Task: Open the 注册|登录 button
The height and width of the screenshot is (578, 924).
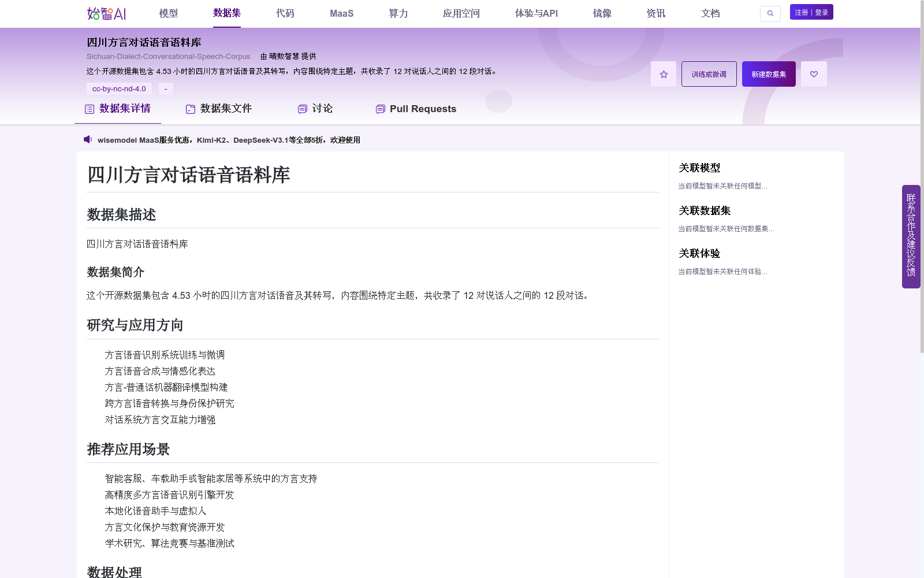Action: pos(811,12)
